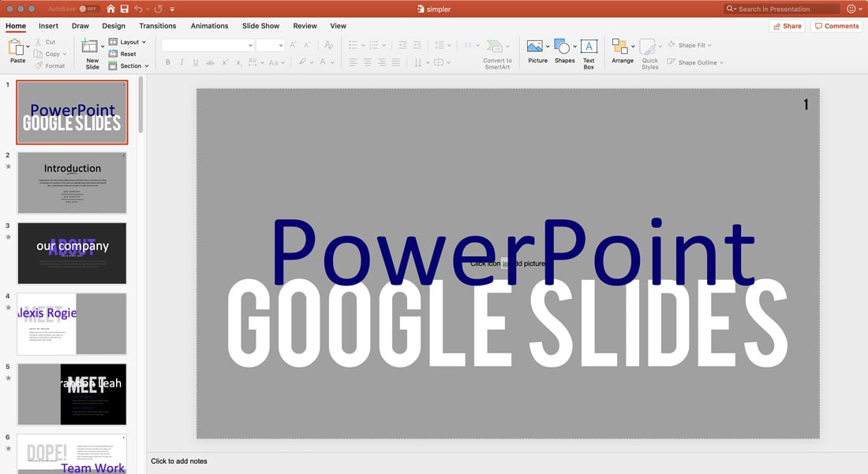868x474 pixels.
Task: Toggle Underline formatting
Action: click(196, 62)
